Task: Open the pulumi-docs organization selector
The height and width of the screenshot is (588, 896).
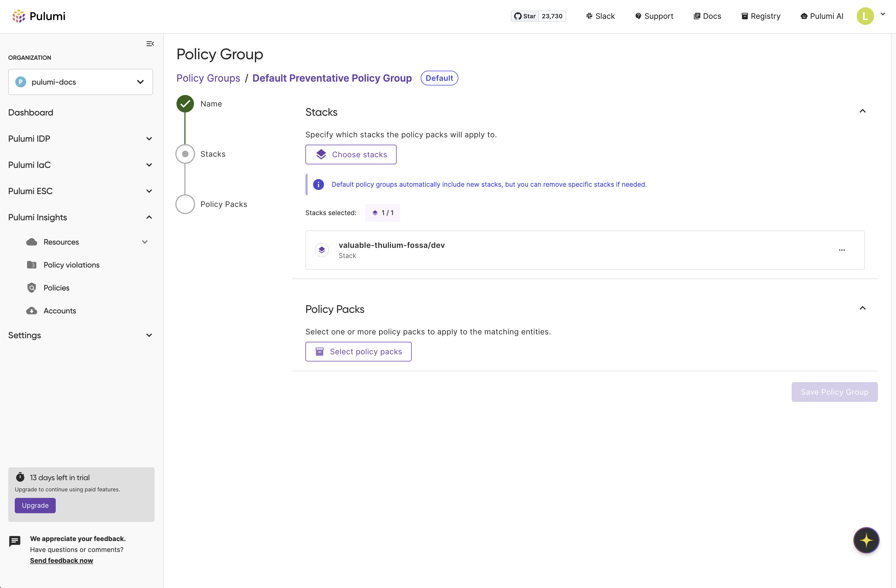Action: (x=81, y=82)
